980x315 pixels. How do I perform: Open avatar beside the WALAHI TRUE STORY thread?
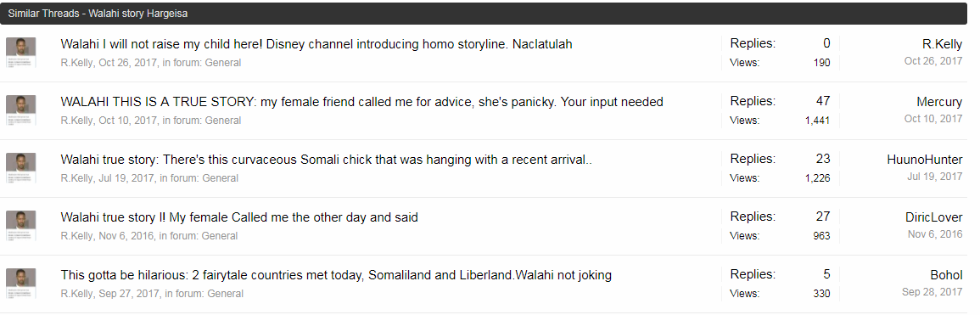pyautogui.click(x=20, y=110)
